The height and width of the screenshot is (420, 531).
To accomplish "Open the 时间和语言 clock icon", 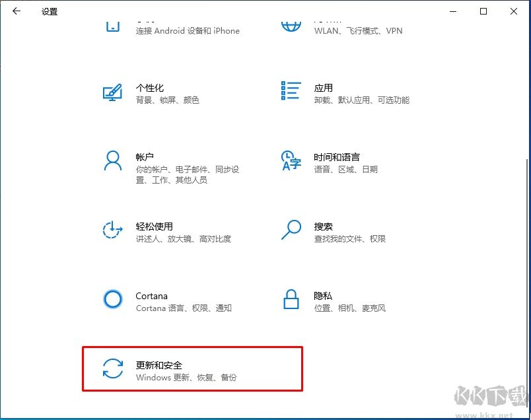I will pos(291,160).
